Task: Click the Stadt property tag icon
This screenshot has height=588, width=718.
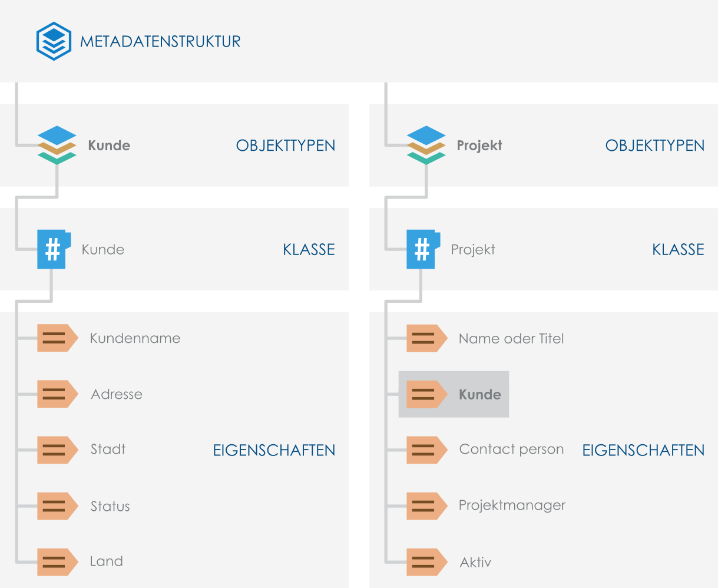Action: point(57,450)
